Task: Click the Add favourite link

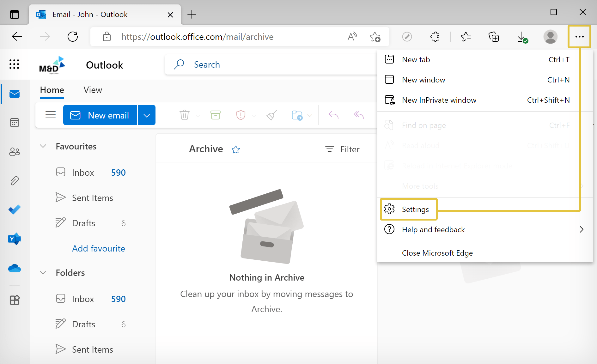Action: coord(98,248)
